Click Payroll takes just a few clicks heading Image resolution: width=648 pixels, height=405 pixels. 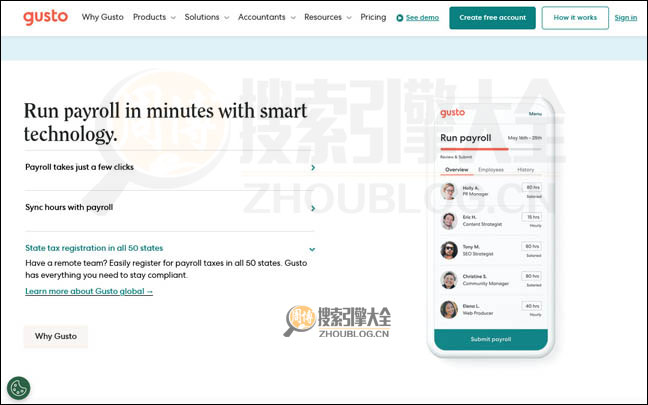(79, 167)
